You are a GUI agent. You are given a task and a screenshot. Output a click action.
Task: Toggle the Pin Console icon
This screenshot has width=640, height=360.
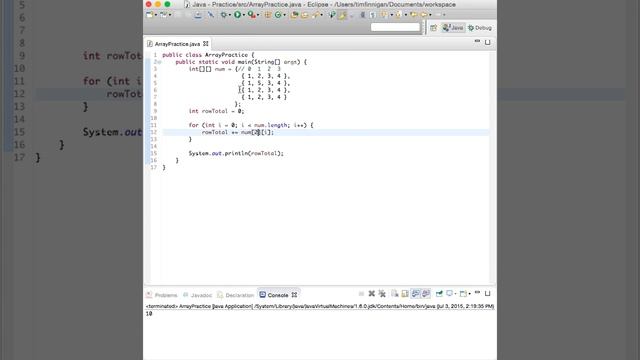[x=439, y=293]
